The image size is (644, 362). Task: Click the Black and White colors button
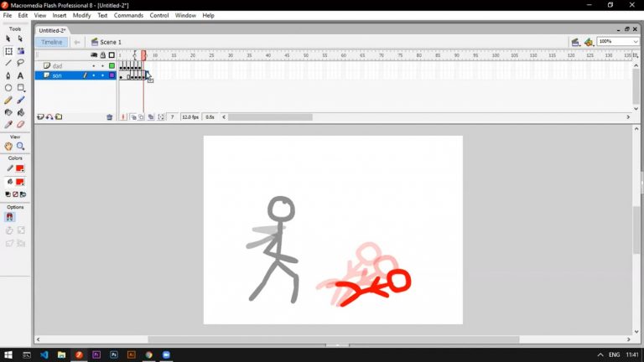pyautogui.click(x=8, y=194)
